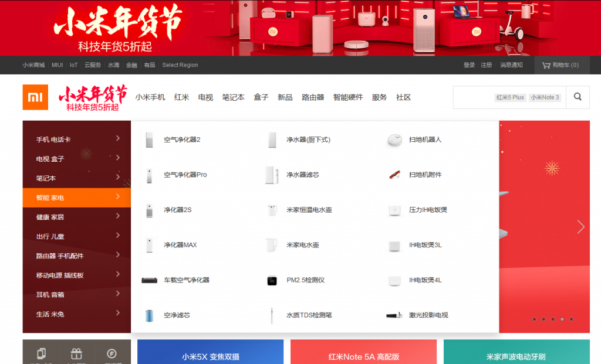This screenshot has width=601, height=364.
Task: Click the 消息通知 notifications link
Action: [x=511, y=65]
